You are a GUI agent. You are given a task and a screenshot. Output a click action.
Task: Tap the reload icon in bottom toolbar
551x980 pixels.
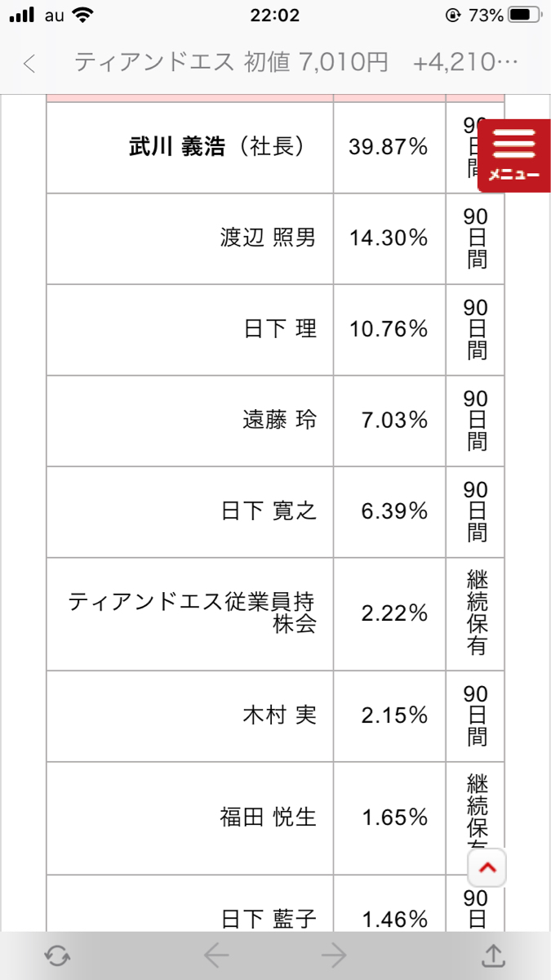56,955
